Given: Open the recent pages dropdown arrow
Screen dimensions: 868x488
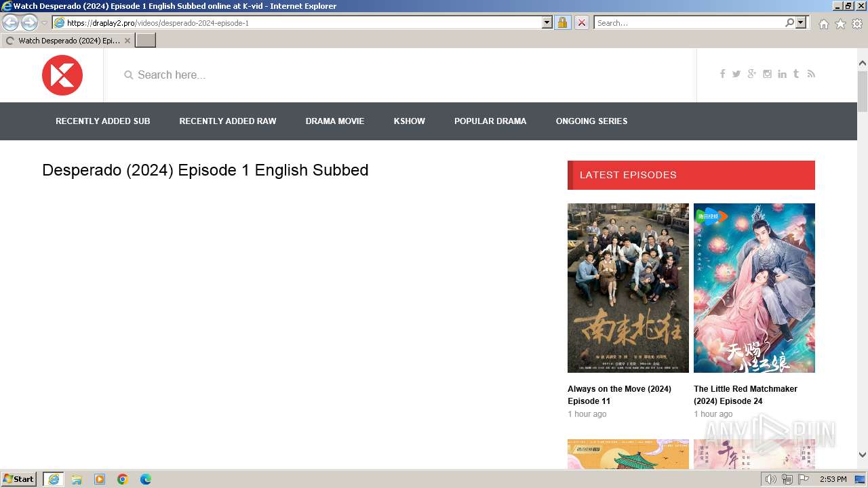Looking at the screenshot, I should pyautogui.click(x=45, y=23).
